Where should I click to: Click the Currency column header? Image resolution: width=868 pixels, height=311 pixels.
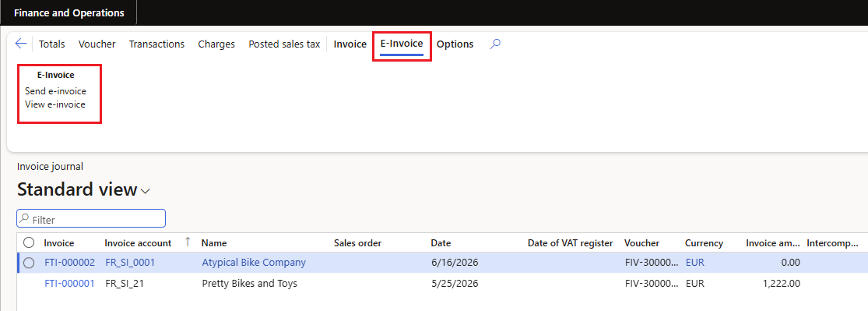pos(705,243)
